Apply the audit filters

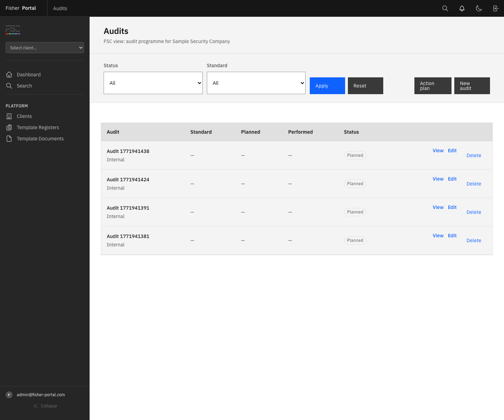[327, 85]
